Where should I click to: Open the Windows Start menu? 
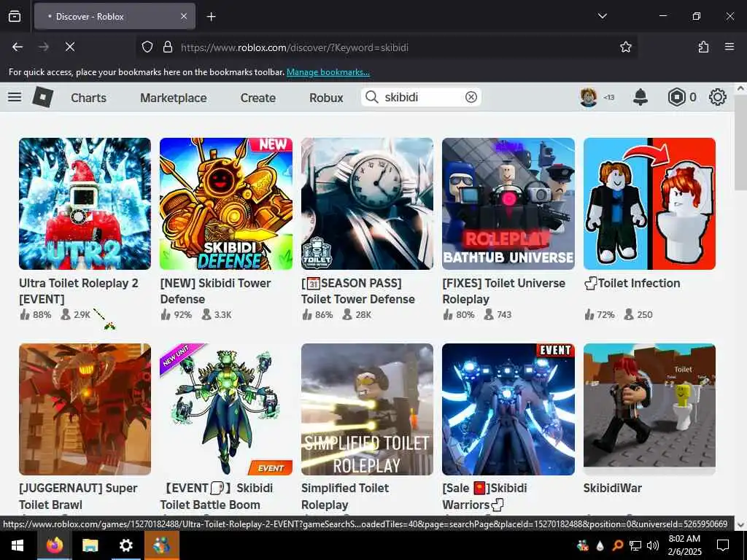18,545
